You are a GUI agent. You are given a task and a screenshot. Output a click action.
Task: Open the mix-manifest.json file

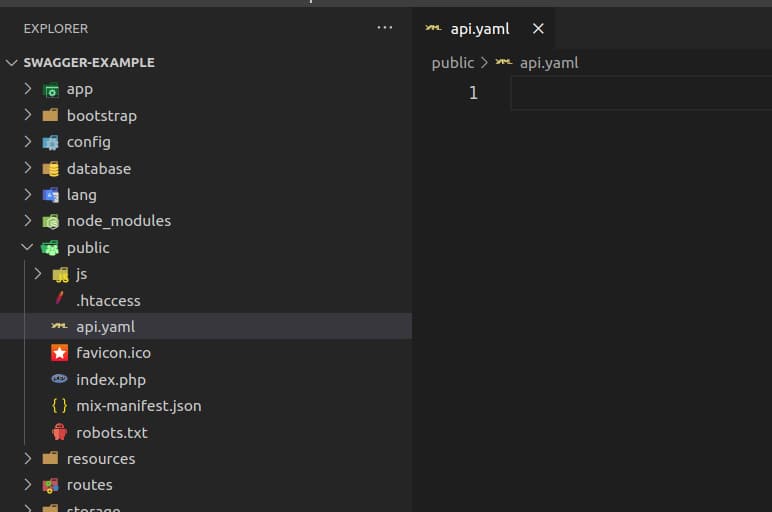[x=139, y=406]
